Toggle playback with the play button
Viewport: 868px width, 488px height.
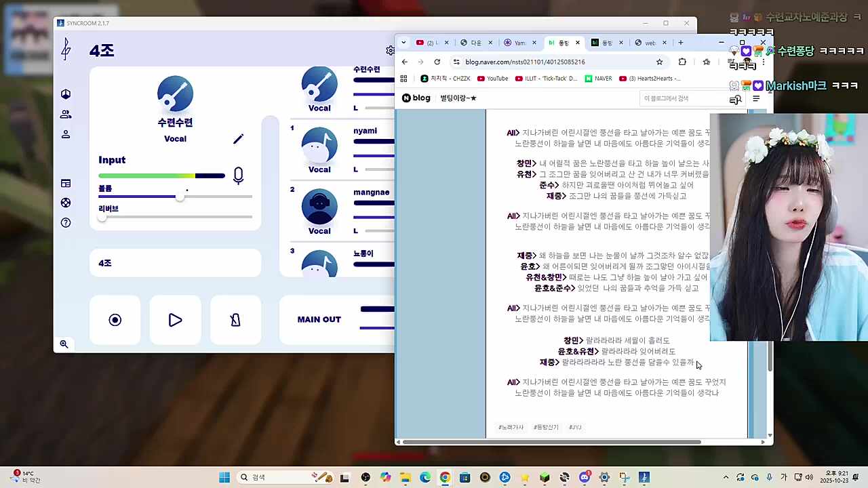[x=175, y=320]
